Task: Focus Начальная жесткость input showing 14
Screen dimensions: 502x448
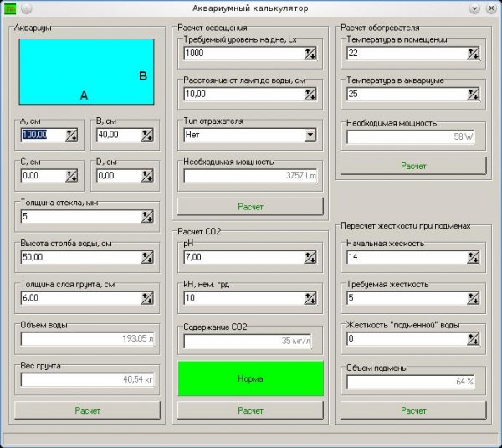Action: (407, 257)
